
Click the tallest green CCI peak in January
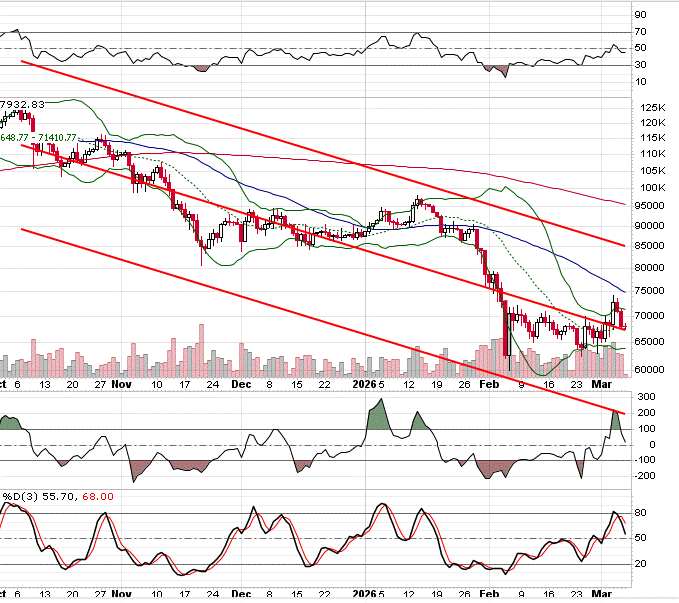pyautogui.click(x=377, y=404)
